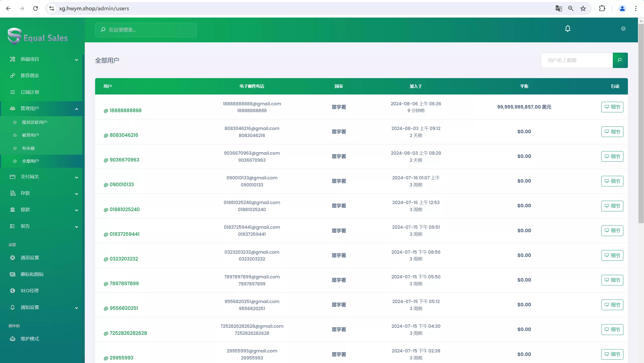Bookmark this page with star icon
The width and height of the screenshot is (644, 363).
point(583,9)
